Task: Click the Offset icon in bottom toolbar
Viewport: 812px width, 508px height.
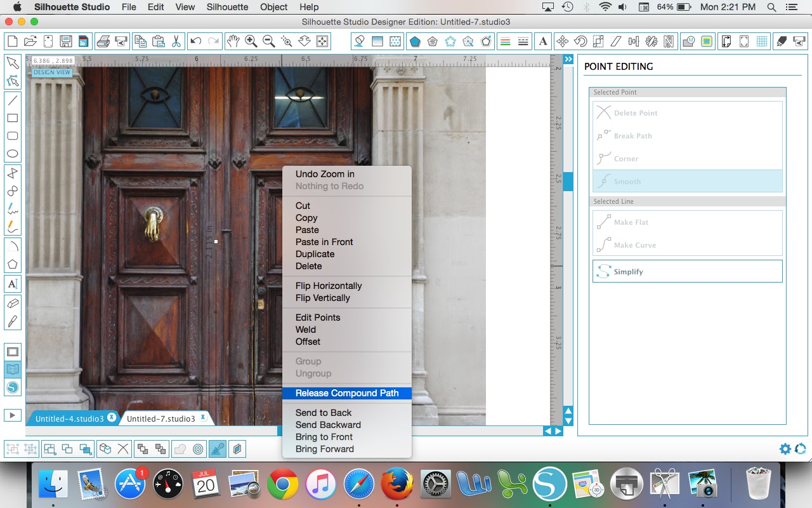Action: tap(198, 449)
